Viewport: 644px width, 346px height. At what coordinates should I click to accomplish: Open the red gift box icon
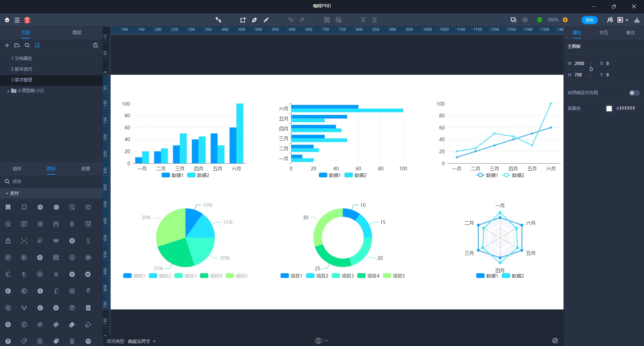(27, 20)
